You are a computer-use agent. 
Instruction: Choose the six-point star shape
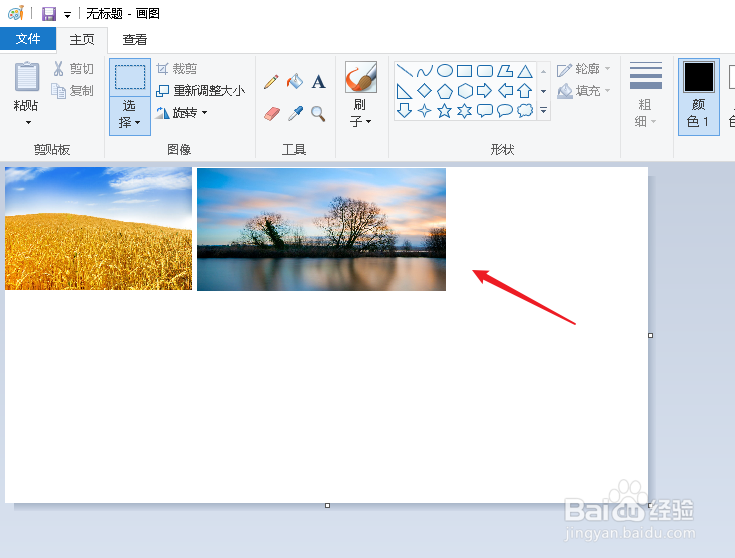[x=465, y=111]
